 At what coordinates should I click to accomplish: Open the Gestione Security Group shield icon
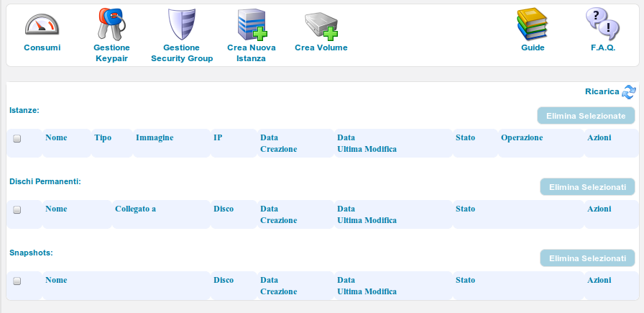[182, 24]
